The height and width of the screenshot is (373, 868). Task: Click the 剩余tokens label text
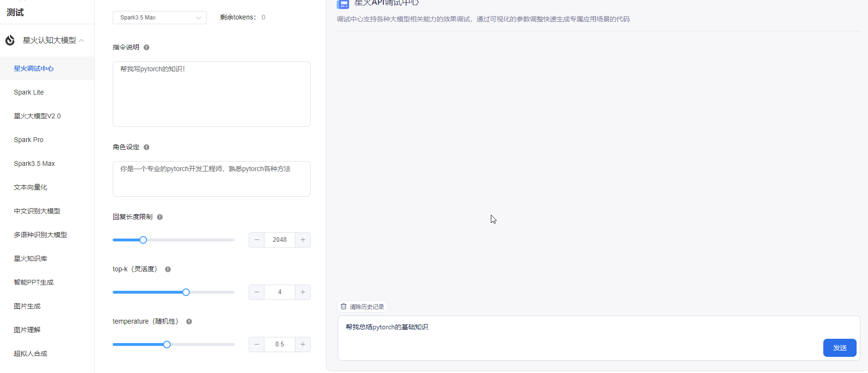tap(238, 17)
